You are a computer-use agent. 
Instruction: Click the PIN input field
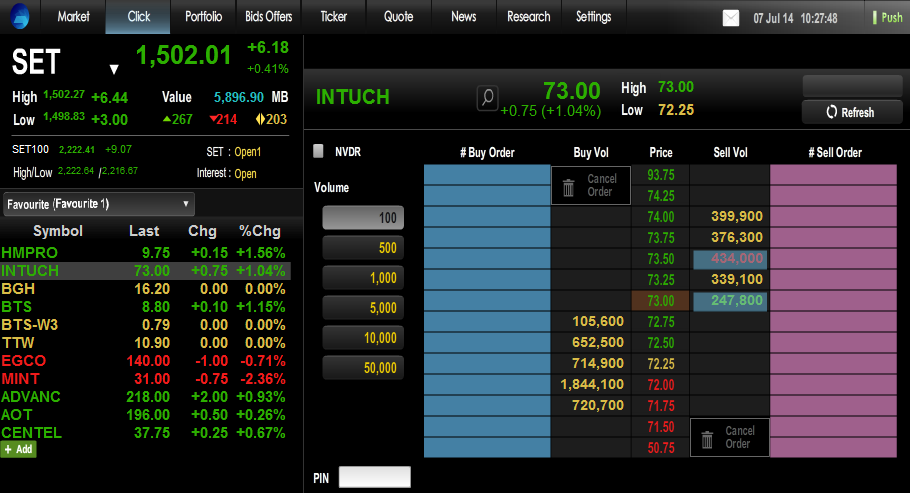click(x=375, y=477)
